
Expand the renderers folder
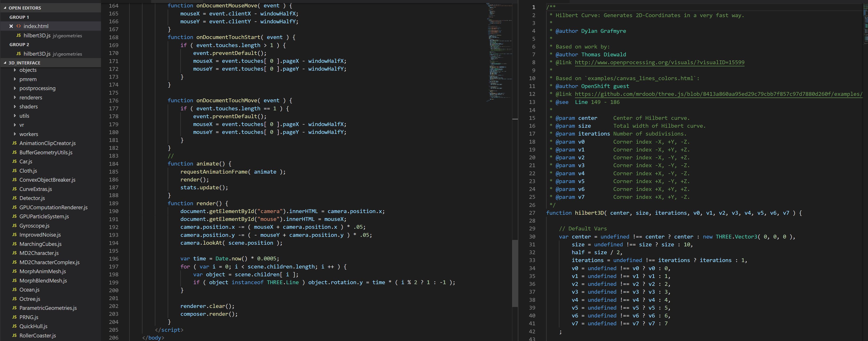click(15, 97)
